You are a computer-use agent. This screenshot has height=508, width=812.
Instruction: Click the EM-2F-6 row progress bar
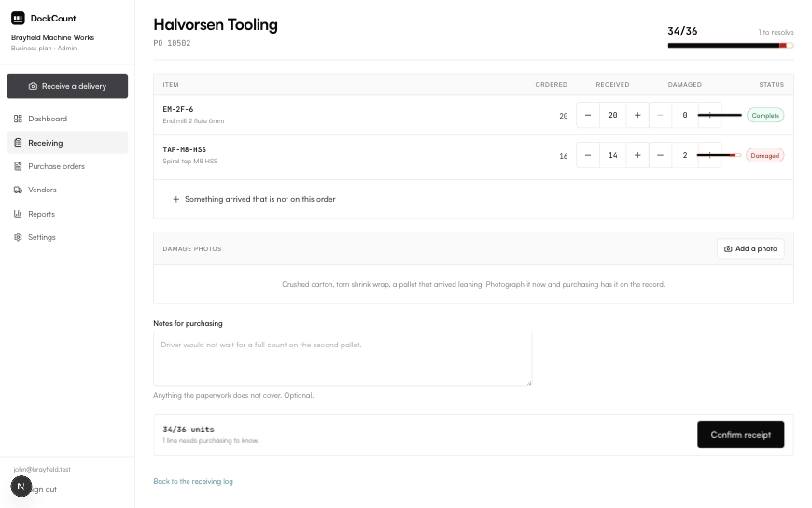pyautogui.click(x=720, y=115)
